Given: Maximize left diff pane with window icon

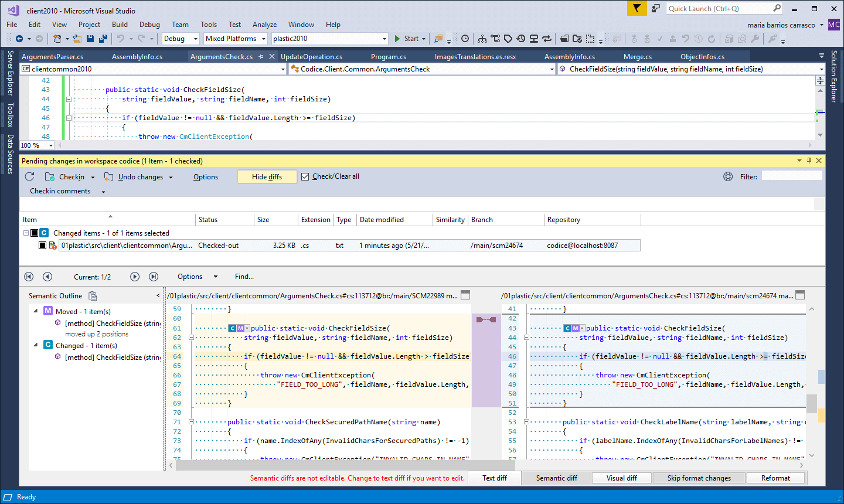Looking at the screenshot, I should (x=465, y=295).
